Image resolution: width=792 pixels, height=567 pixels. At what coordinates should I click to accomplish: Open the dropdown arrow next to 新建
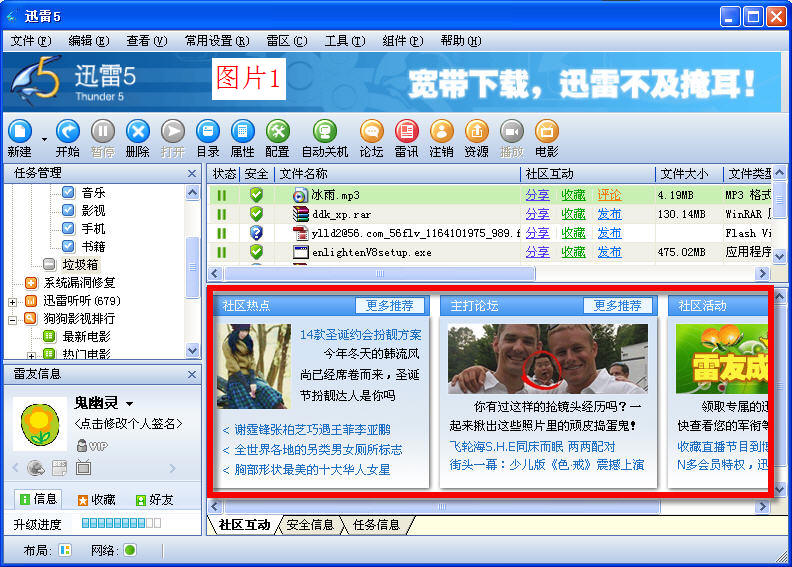(44, 139)
